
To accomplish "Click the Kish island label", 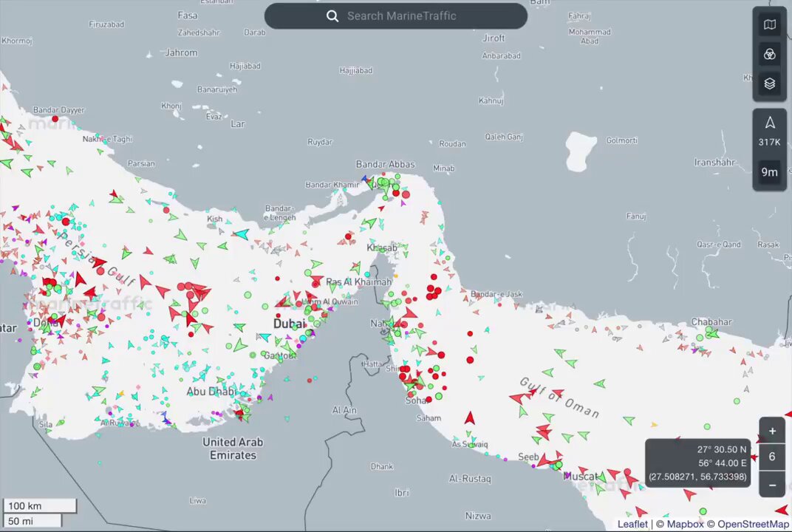I will (215, 219).
